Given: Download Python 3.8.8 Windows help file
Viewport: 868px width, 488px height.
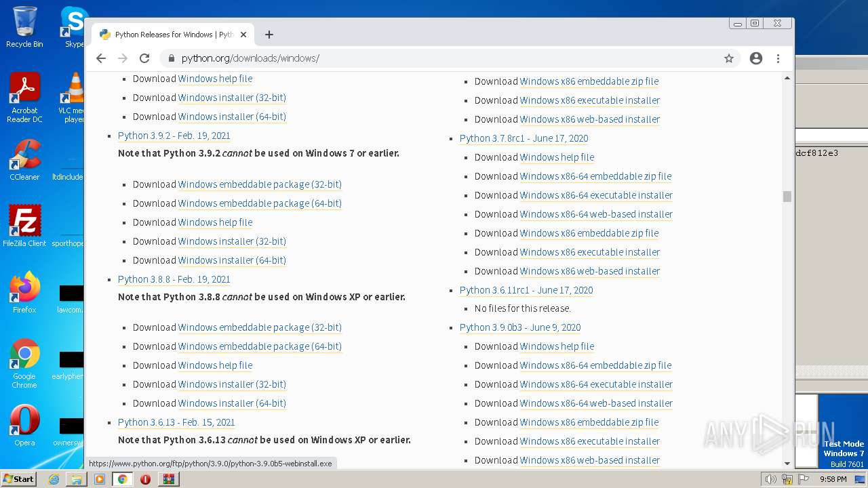Looking at the screenshot, I should pyautogui.click(x=215, y=365).
